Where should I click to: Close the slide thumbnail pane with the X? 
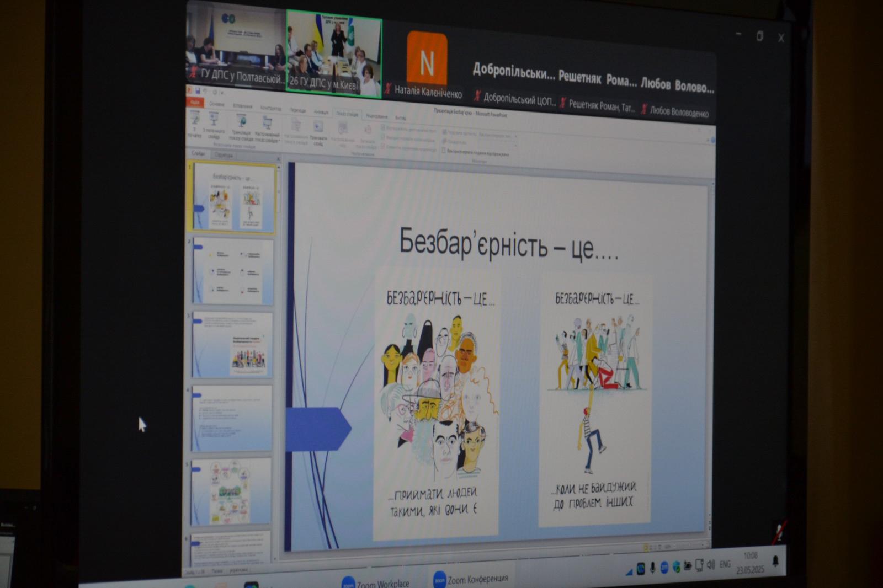click(278, 159)
